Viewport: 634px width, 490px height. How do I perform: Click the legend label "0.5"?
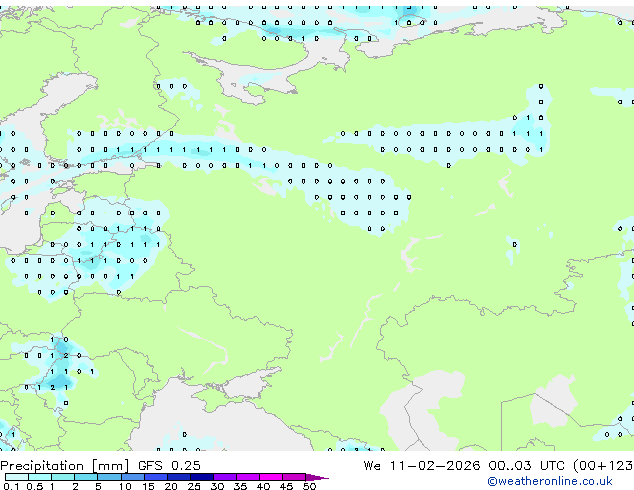(x=34, y=486)
